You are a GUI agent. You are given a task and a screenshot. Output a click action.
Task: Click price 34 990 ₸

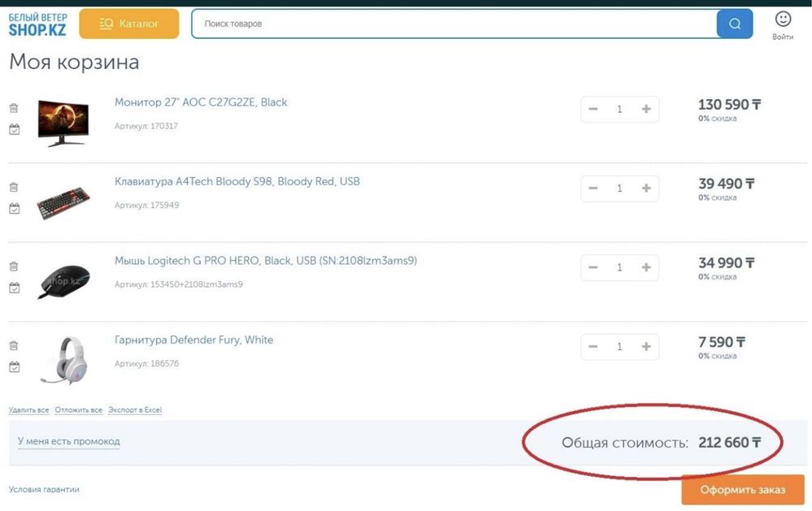point(726,263)
